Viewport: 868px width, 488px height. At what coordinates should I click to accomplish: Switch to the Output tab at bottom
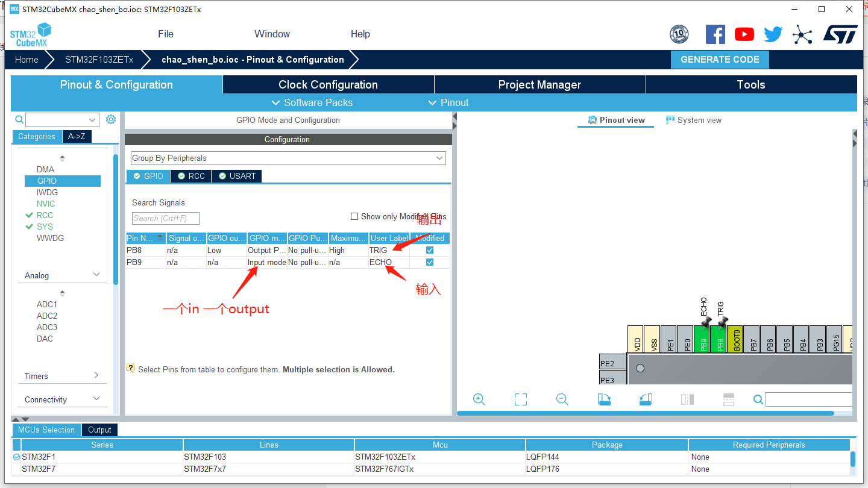tap(99, 430)
